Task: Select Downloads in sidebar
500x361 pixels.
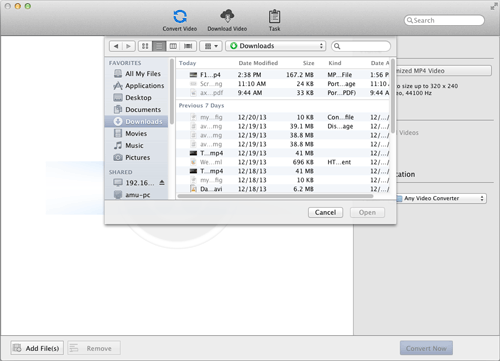Action: 137,121
